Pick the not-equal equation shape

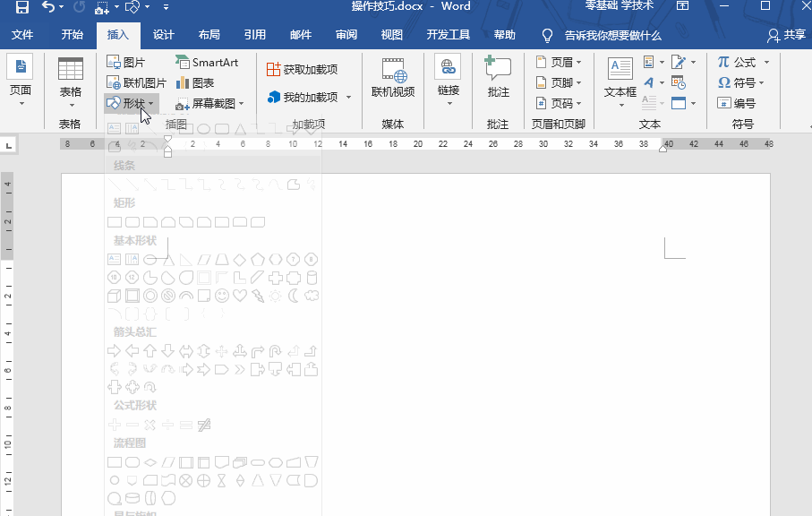[x=204, y=426]
